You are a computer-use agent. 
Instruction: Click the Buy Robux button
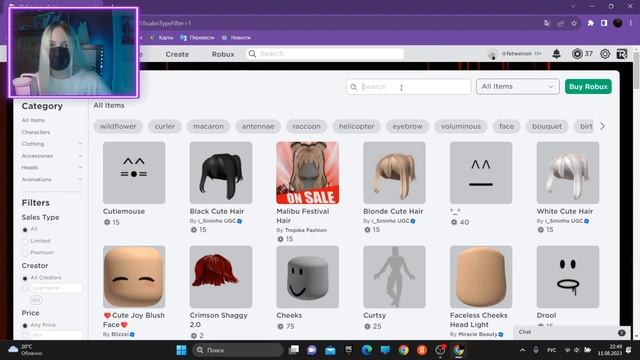point(588,87)
